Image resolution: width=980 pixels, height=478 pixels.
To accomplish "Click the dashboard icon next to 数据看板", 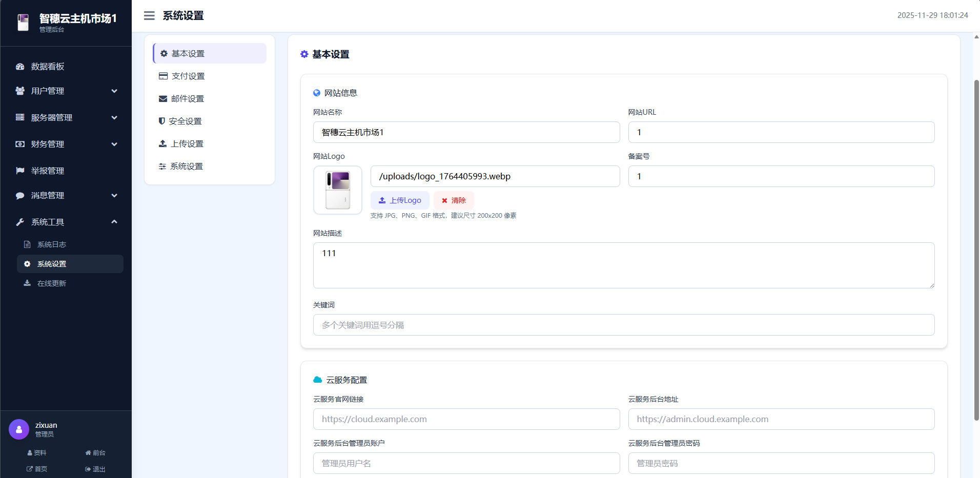I will 20,67.
